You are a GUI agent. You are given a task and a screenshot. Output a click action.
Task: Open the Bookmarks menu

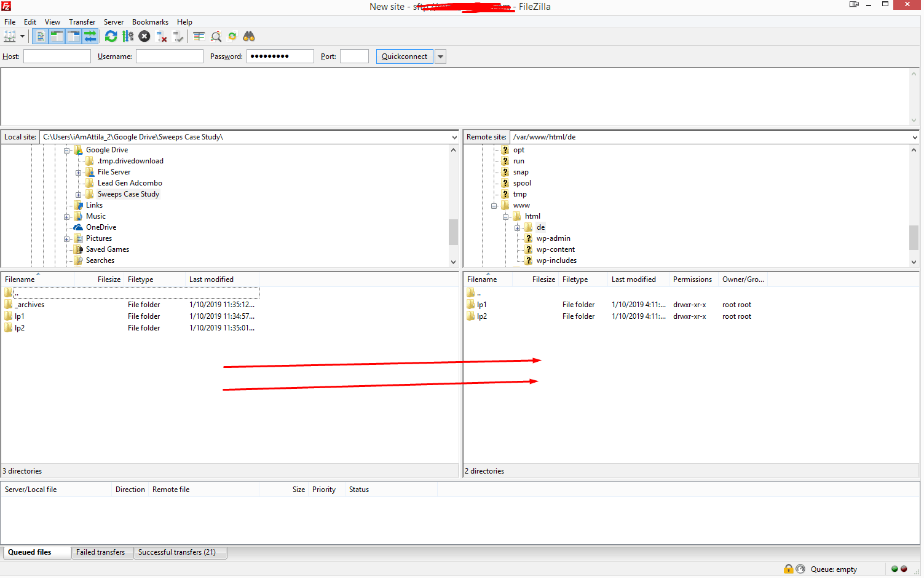coord(150,21)
